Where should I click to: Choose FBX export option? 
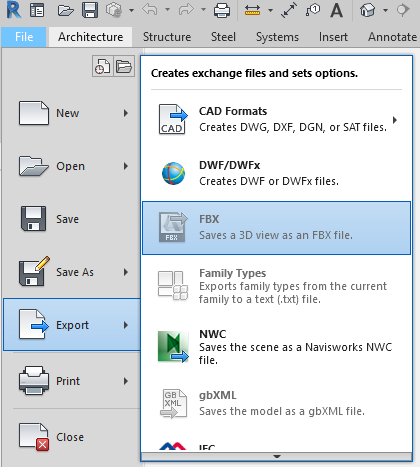pyautogui.click(x=277, y=228)
